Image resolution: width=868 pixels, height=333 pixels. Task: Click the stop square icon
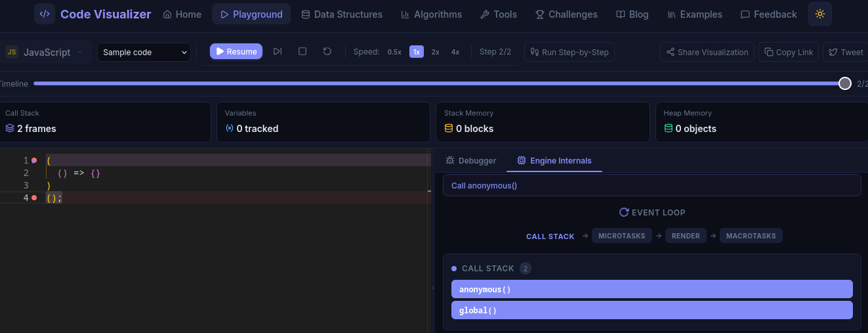tap(302, 51)
